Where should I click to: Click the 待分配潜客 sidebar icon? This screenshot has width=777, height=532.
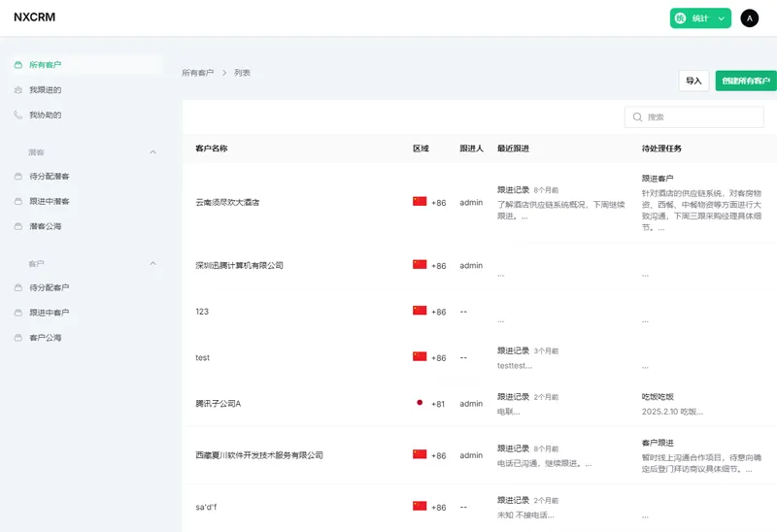[17, 177]
